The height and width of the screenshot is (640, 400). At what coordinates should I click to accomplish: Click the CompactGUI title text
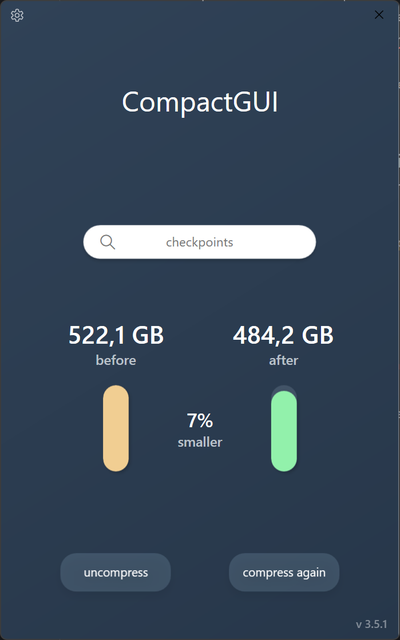(x=200, y=102)
